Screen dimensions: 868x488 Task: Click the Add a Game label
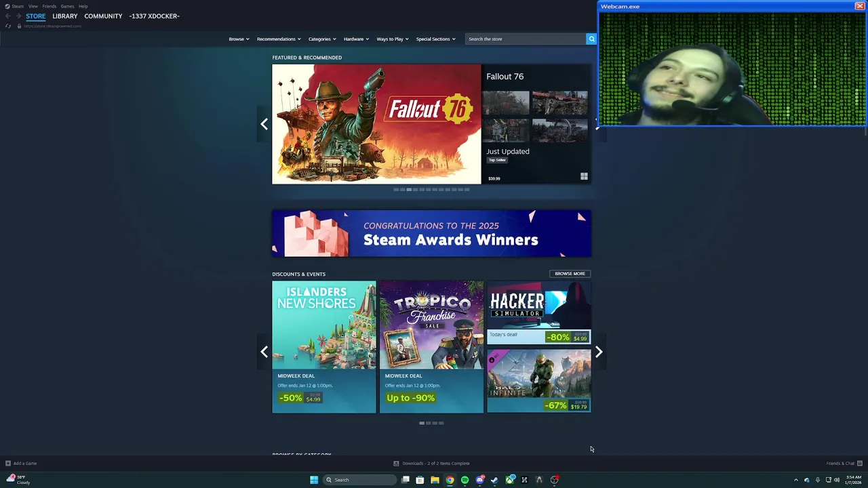(25, 464)
